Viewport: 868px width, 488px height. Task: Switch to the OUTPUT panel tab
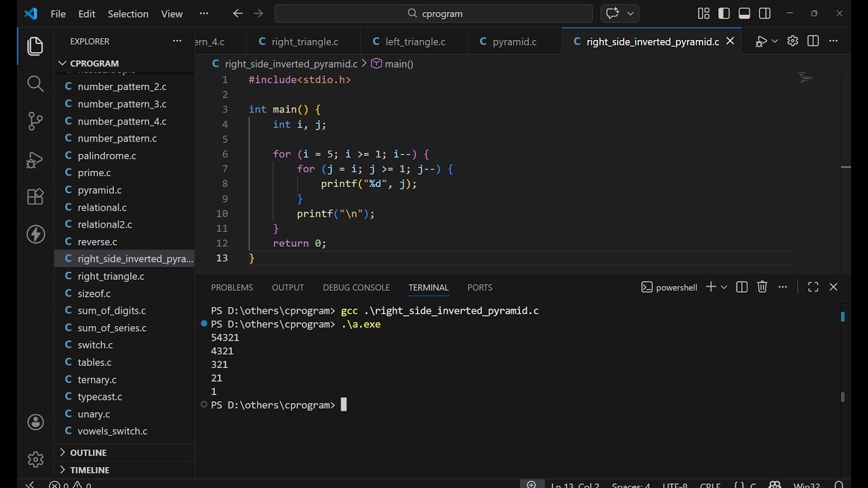pos(288,287)
